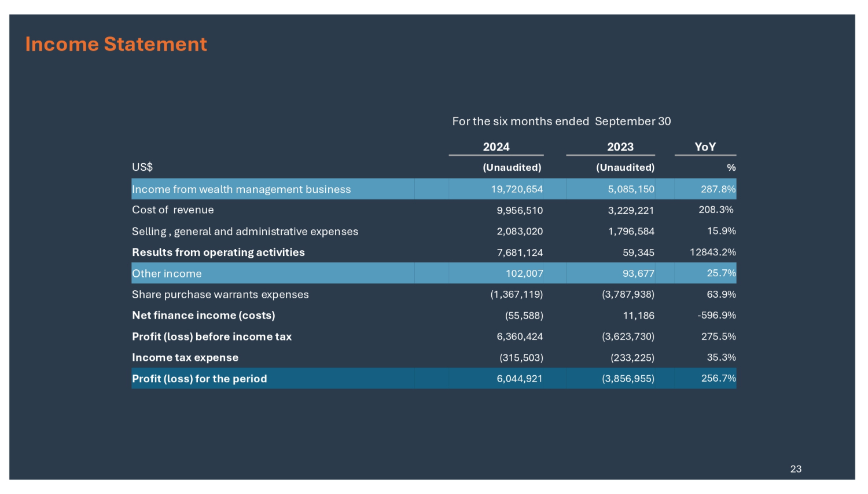Click the 19,720,654 income value
Image resolution: width=868 pixels, height=494 pixels.
coord(517,189)
